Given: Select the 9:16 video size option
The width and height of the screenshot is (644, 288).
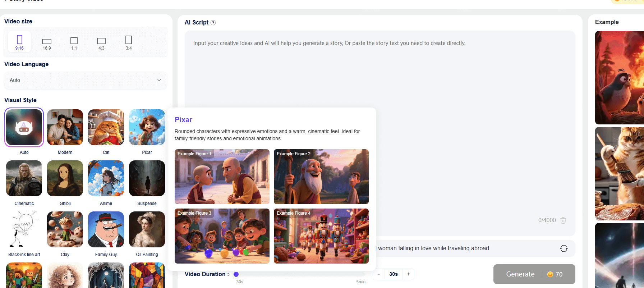Looking at the screenshot, I should coord(19,42).
